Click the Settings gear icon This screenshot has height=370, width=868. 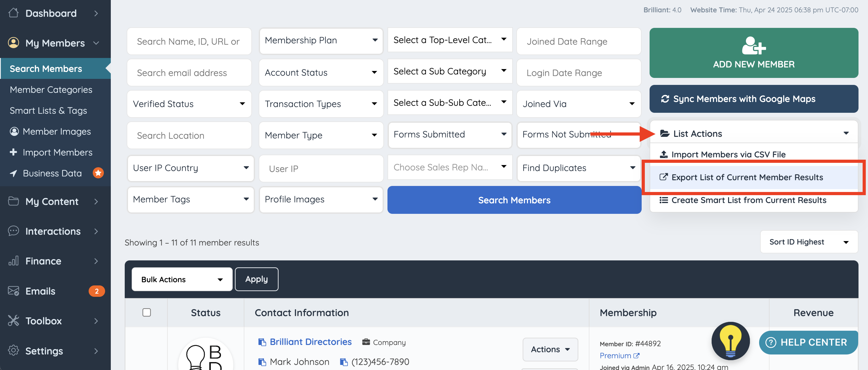[14, 350]
